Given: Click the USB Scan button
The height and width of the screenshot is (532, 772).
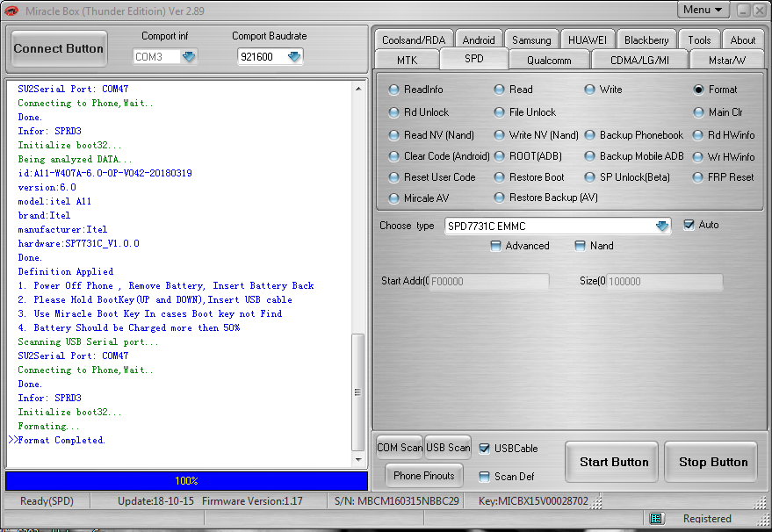Looking at the screenshot, I should [x=448, y=448].
